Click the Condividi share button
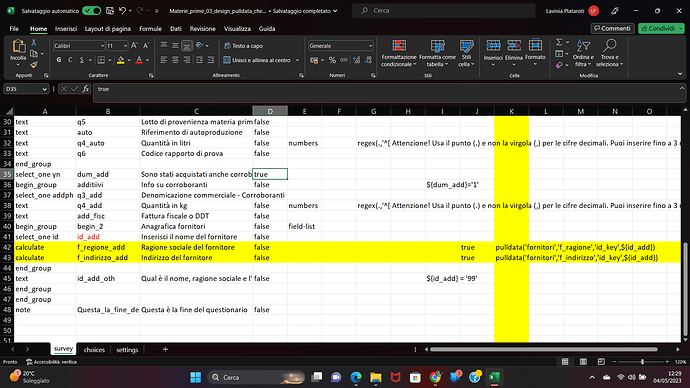 tap(658, 28)
